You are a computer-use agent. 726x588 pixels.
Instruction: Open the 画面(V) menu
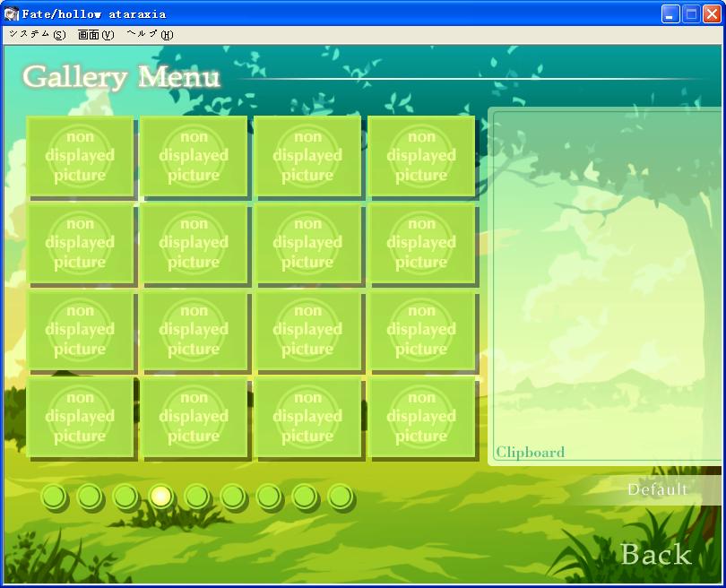click(x=96, y=35)
